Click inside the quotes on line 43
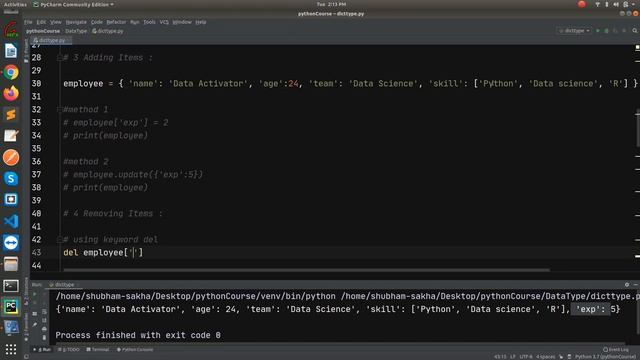Viewport: 640px width, 360px height. [x=133, y=252]
